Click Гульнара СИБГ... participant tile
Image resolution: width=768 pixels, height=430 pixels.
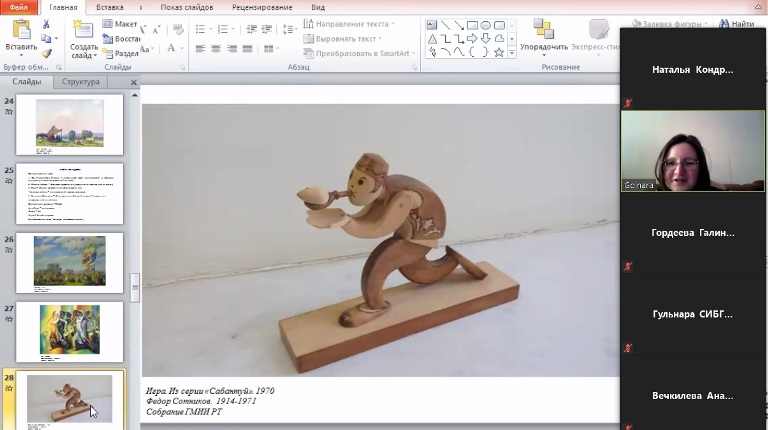pyautogui.click(x=693, y=314)
